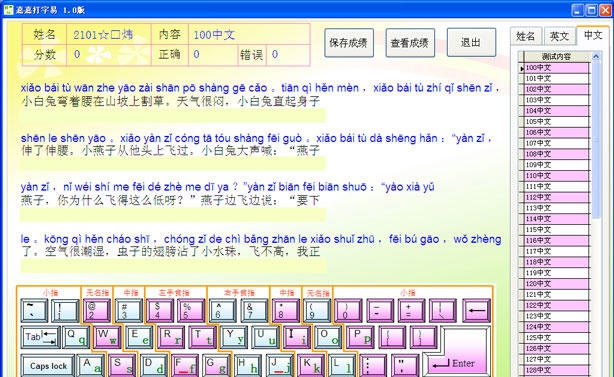The height and width of the screenshot is (377, 614).
Task: Pick 115中文 in the test list
Action: [556, 230]
